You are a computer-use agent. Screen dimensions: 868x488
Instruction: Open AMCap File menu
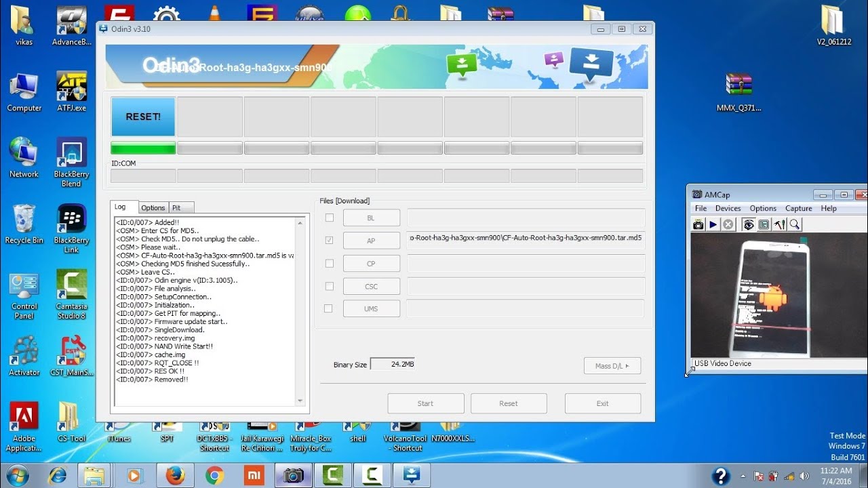point(701,209)
